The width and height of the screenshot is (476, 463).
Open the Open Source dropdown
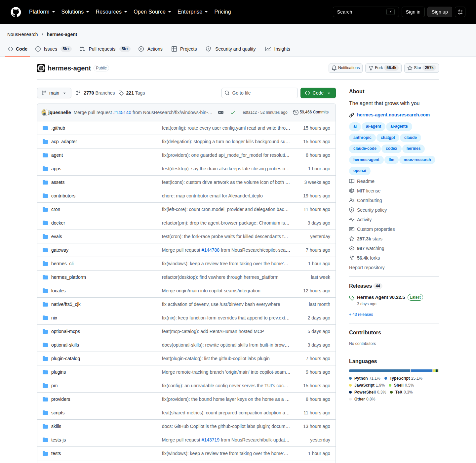point(152,12)
